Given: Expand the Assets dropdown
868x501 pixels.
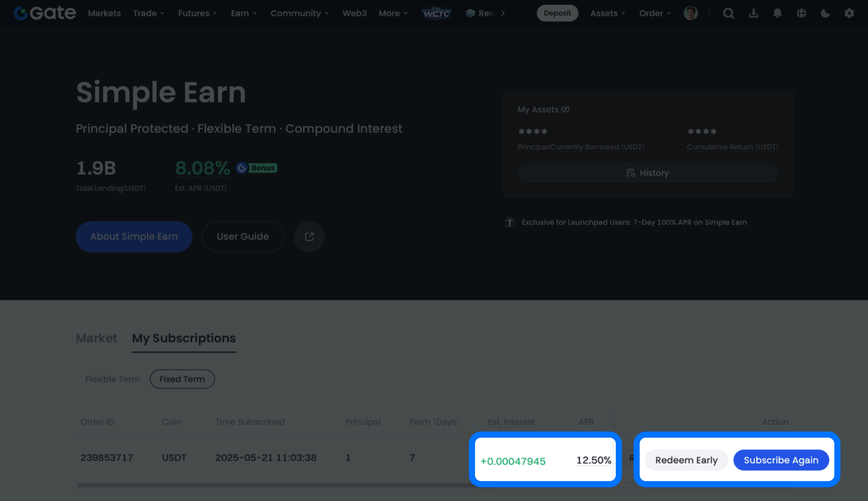Looking at the screenshot, I should [608, 13].
